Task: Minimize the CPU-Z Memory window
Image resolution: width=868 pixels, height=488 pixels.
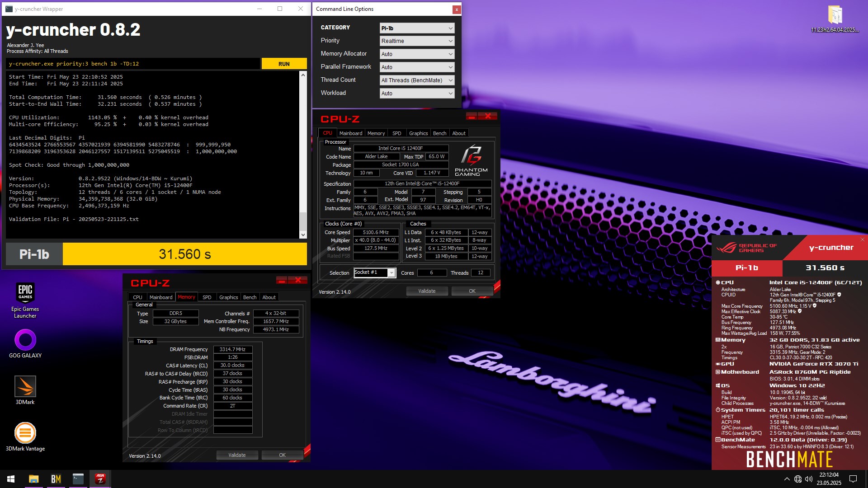Action: pyautogui.click(x=282, y=280)
